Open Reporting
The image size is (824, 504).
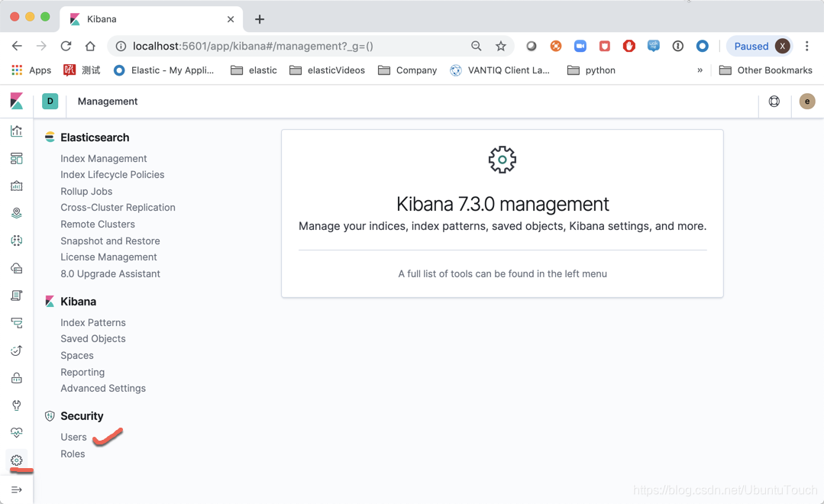tap(82, 372)
